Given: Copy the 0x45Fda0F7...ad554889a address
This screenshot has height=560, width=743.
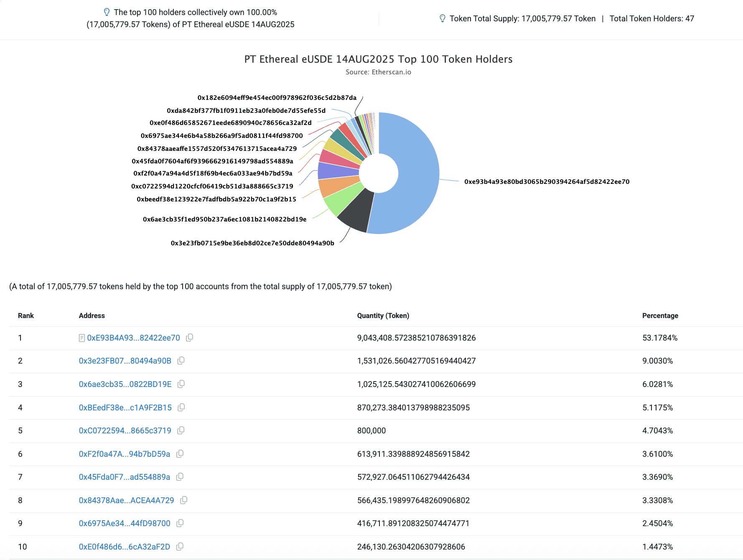Looking at the screenshot, I should (x=180, y=477).
